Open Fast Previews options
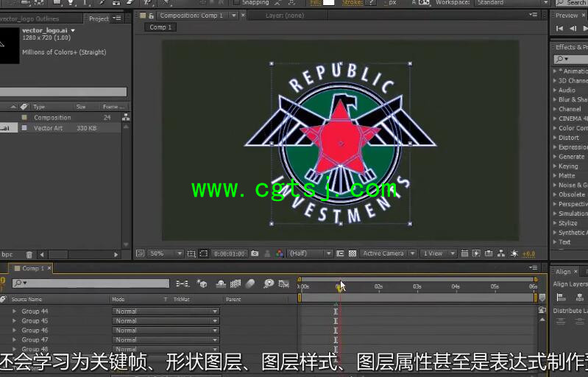588x377 pixels. click(476, 253)
